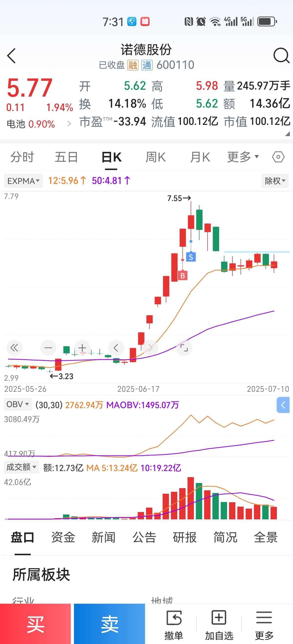Expand quote details corner triangle
Screen dimensions: 293x644
point(287,134)
